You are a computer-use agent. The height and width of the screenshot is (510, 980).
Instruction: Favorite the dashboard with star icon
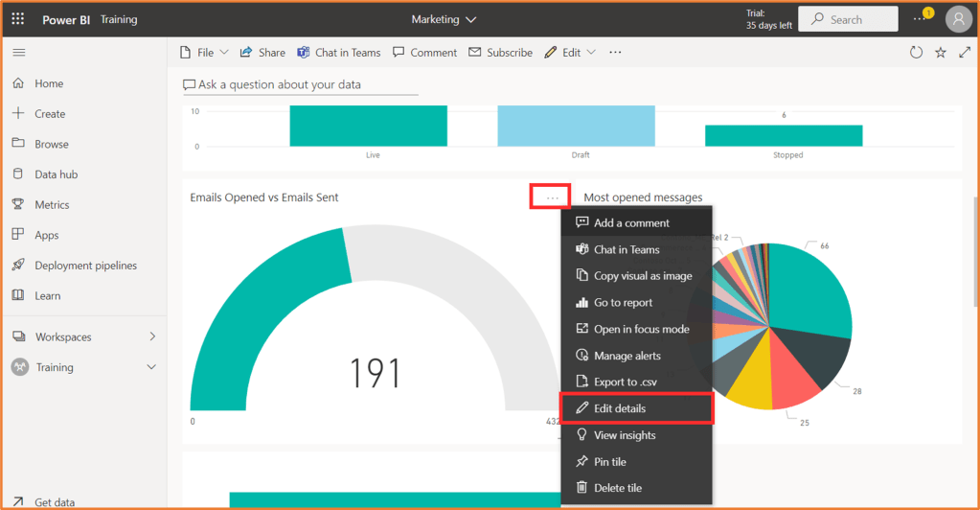coord(941,53)
